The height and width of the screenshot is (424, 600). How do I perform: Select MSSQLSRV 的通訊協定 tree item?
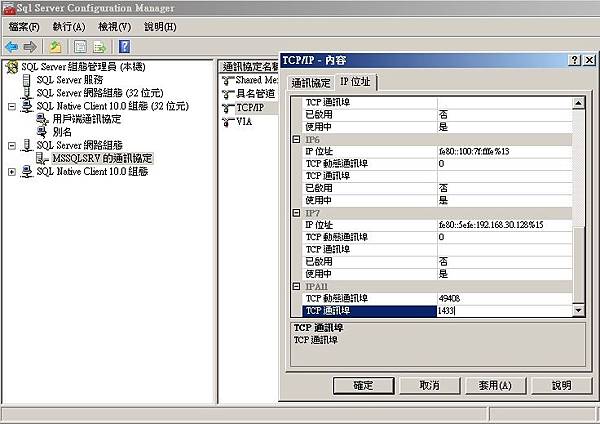[x=102, y=158]
